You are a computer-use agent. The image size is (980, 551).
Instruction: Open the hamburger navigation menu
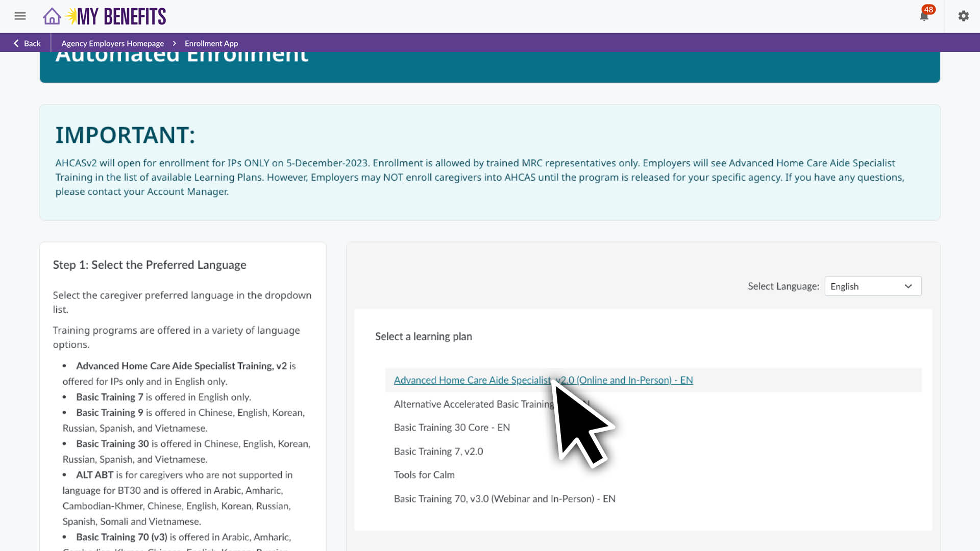(20, 16)
